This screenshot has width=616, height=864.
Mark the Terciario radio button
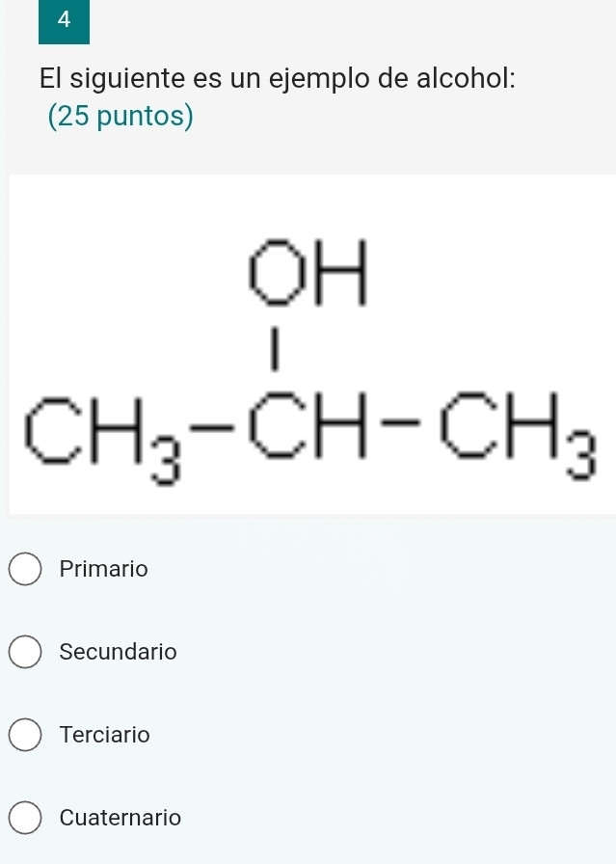[x=25, y=735]
